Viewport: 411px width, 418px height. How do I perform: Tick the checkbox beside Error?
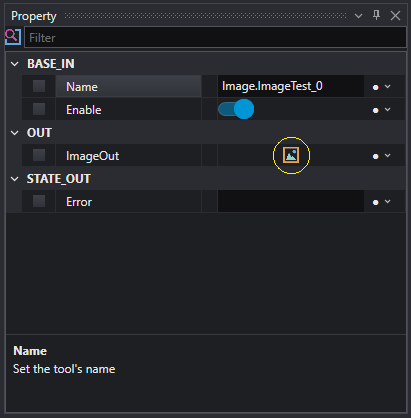39,201
